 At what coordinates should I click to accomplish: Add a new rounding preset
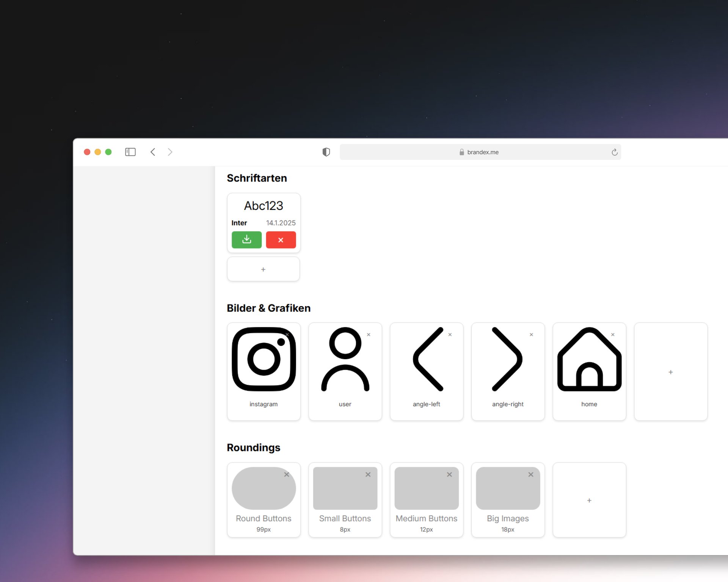pos(589,501)
